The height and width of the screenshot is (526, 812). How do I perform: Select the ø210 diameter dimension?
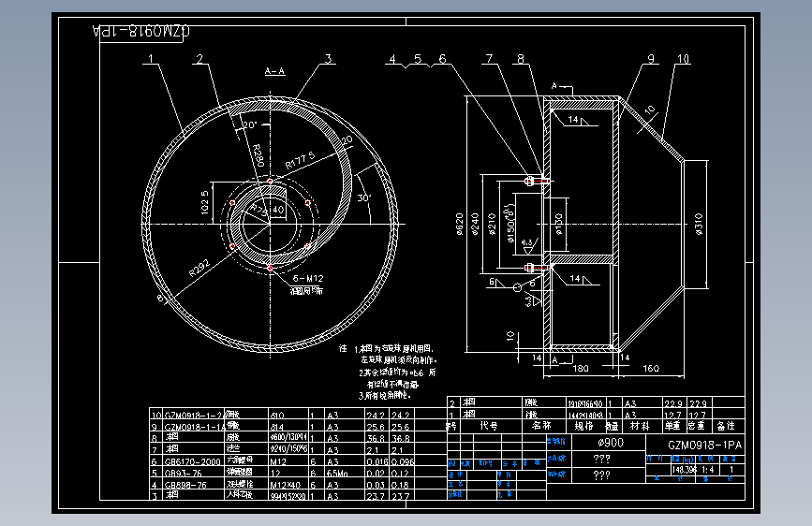[x=492, y=224]
